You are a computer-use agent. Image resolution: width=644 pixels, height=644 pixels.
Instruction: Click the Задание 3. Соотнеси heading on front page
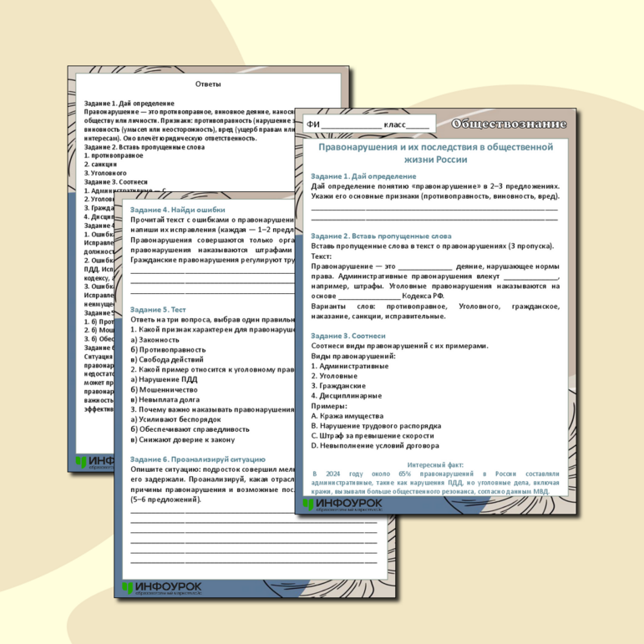[347, 336]
